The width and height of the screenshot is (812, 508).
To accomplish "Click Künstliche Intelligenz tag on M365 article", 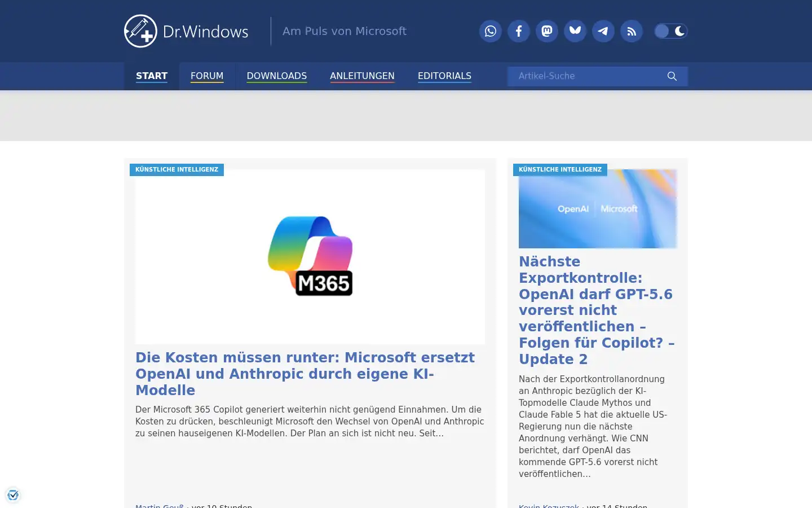I will (x=176, y=169).
